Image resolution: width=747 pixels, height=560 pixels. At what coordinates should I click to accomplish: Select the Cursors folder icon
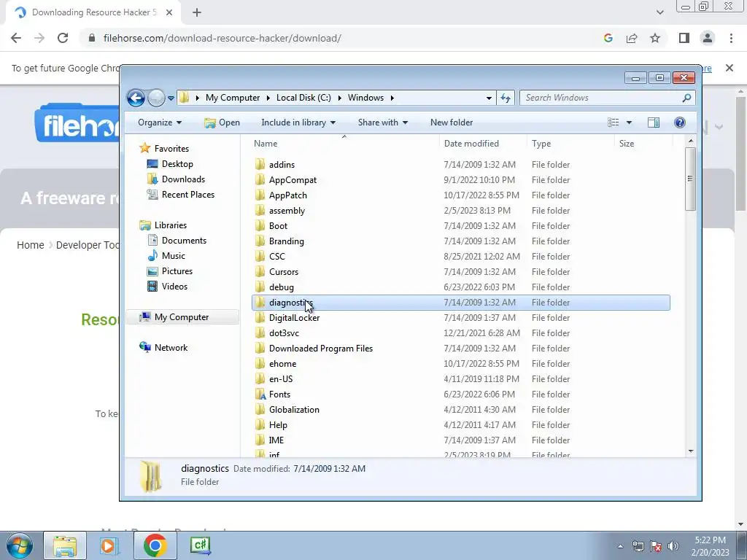(x=260, y=271)
